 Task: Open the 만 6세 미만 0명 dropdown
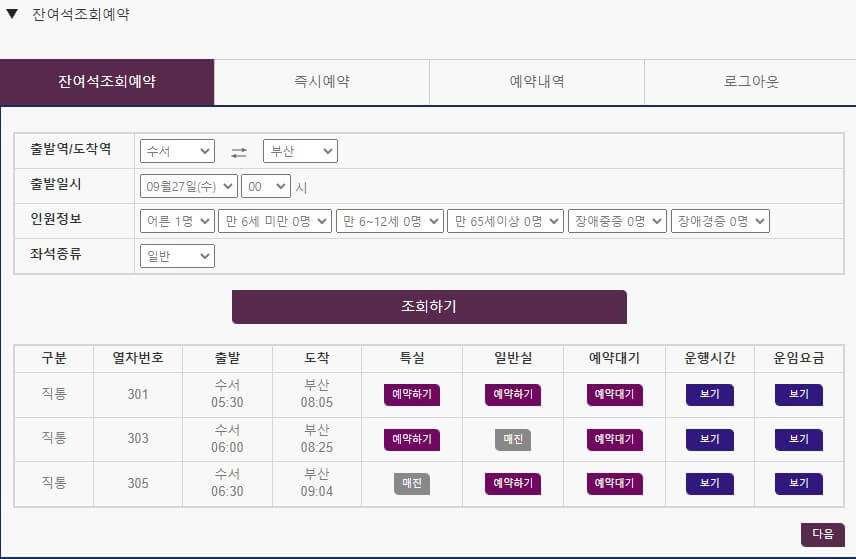[275, 221]
